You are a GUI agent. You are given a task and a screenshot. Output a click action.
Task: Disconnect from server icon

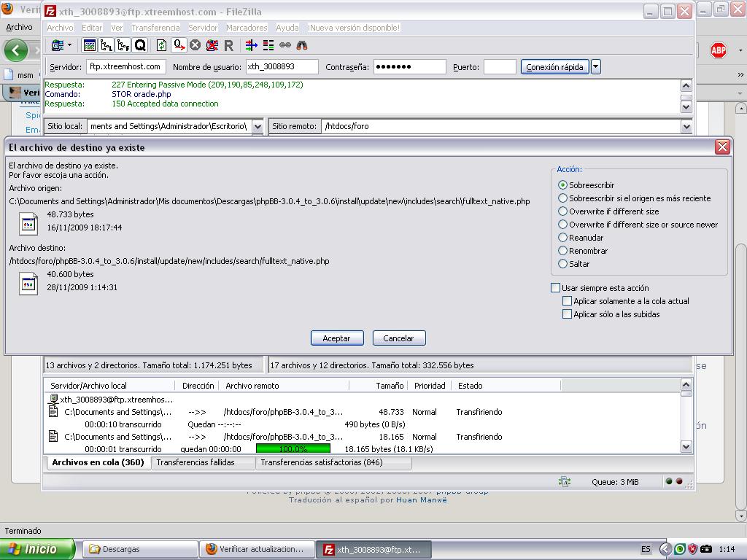tap(212, 45)
